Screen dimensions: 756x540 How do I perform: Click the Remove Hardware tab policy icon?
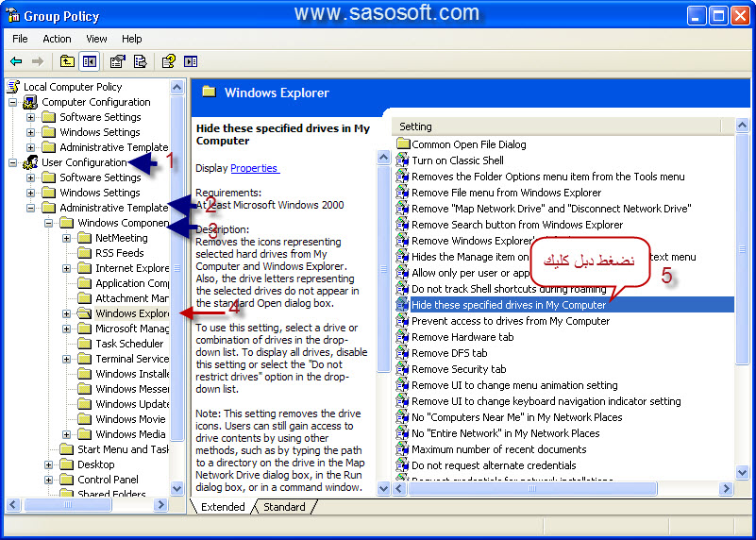click(402, 336)
